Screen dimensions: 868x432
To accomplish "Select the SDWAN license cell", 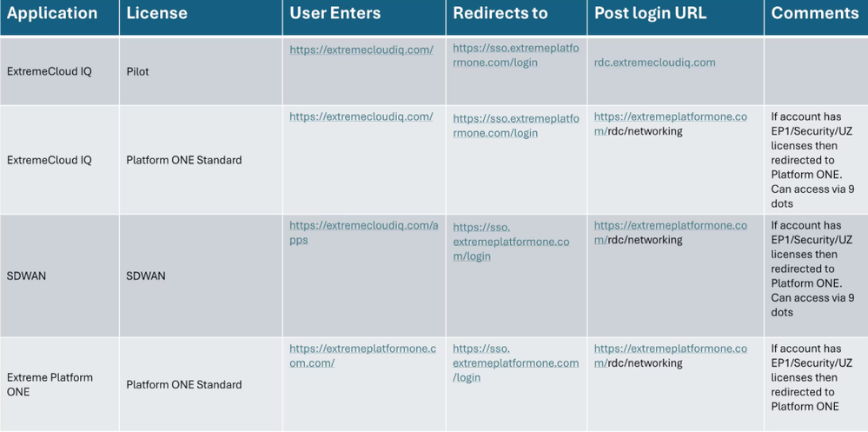I will 146,276.
